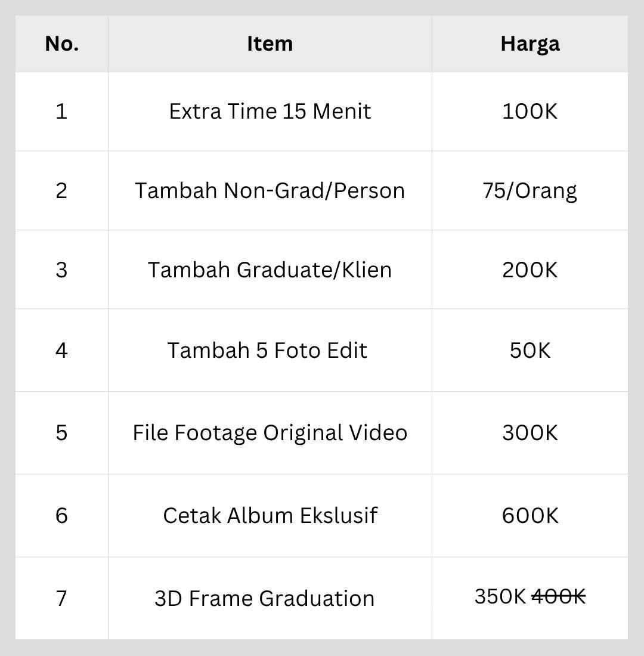Select the "Tambah Graduate/Klien" item
Image resolution: width=644 pixels, height=656 pixels.
click(270, 270)
